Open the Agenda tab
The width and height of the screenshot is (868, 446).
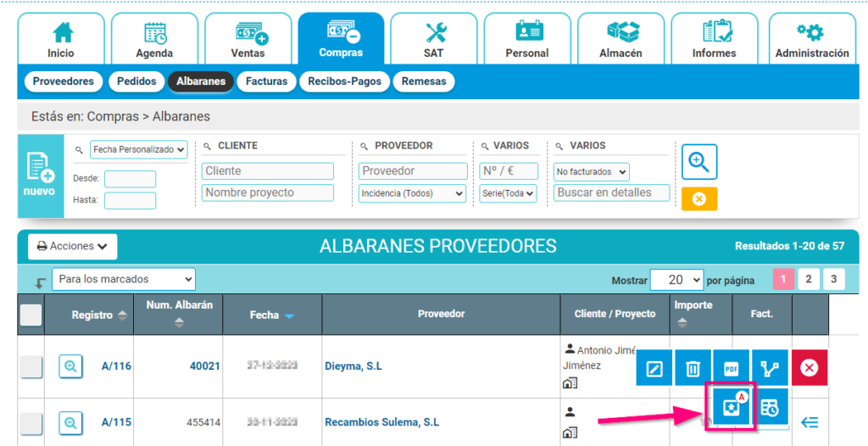tap(154, 39)
